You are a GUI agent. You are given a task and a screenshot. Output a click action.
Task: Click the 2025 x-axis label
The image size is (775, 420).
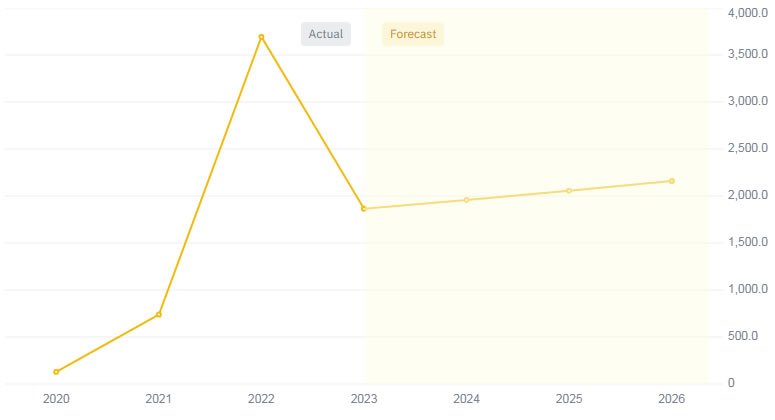tap(569, 399)
